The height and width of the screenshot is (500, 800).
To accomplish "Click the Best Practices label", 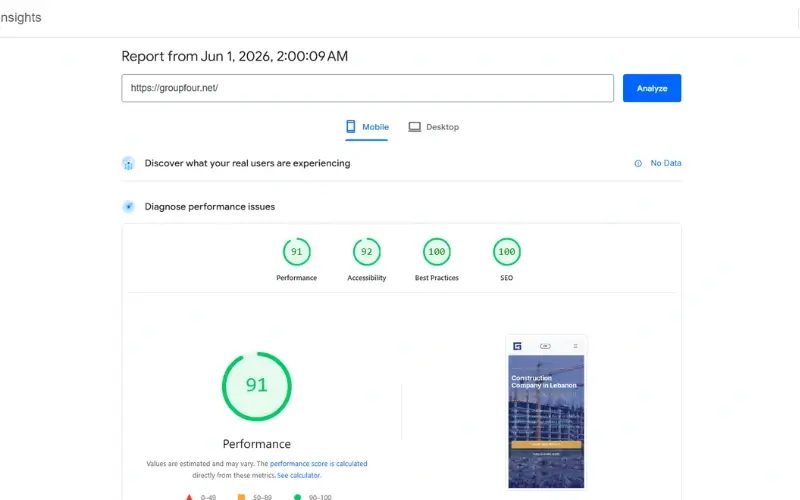I will 437,278.
